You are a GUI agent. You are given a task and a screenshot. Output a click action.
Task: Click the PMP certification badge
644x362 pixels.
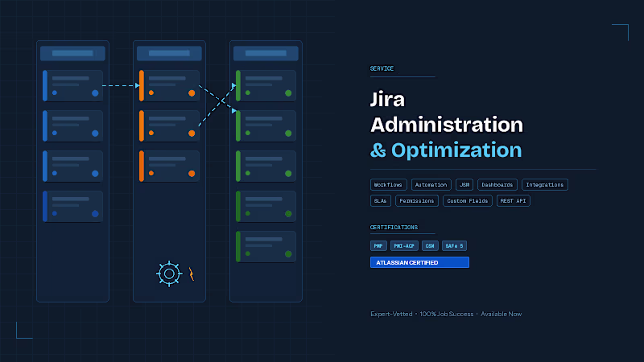click(378, 246)
